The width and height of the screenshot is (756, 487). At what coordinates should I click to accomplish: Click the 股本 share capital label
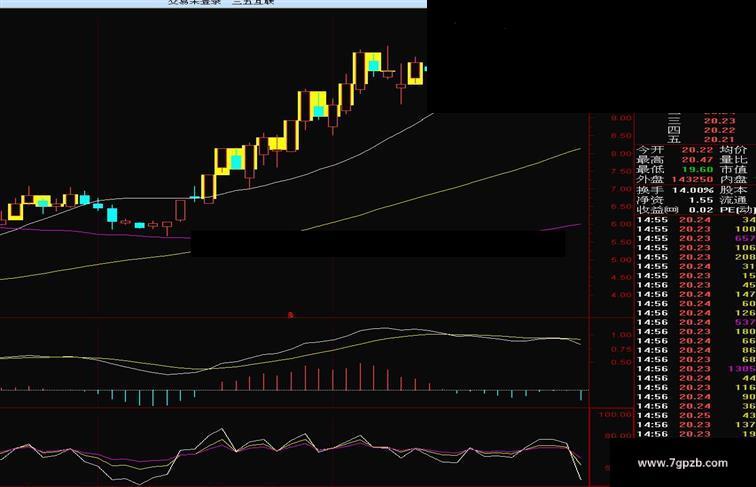point(733,190)
